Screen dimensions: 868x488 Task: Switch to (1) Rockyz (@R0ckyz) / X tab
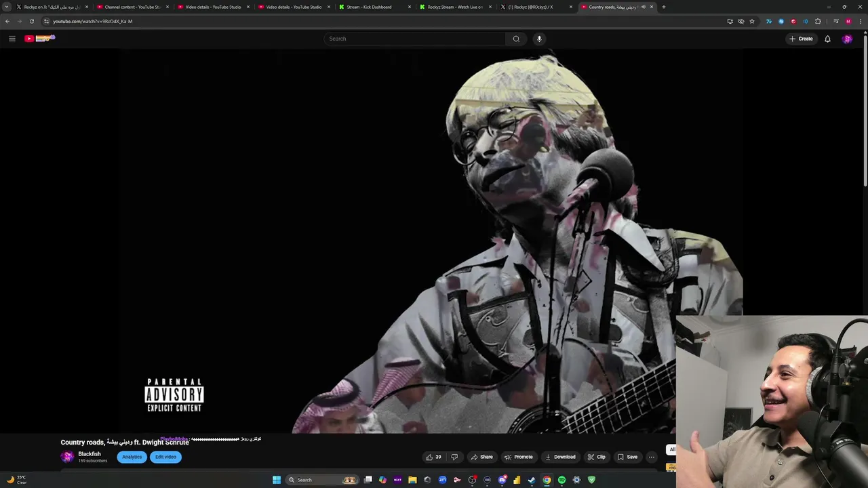coord(535,7)
